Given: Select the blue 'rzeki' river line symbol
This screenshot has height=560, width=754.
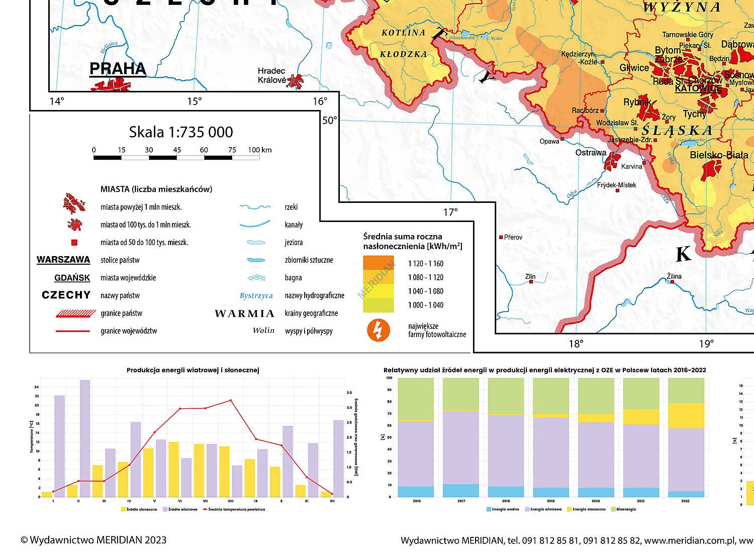Looking at the screenshot, I should point(255,207).
